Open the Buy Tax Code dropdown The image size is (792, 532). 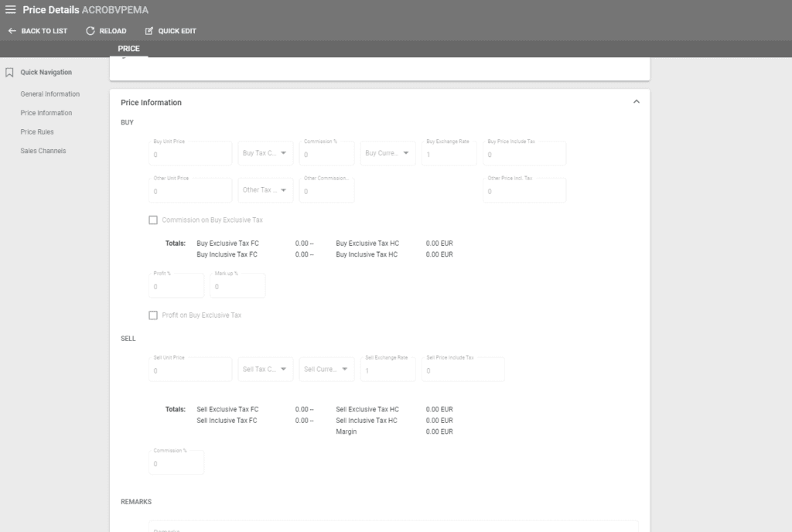click(266, 153)
